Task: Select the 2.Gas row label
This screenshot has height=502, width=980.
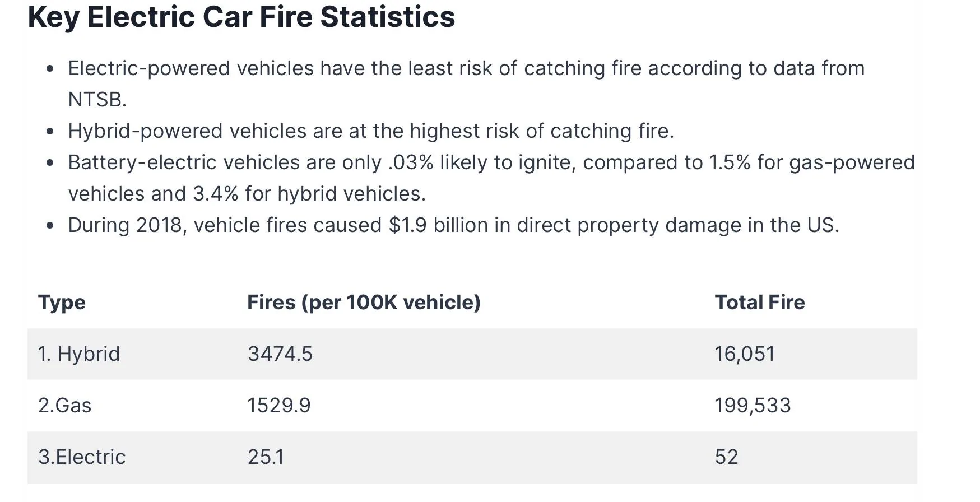Action: 64,406
